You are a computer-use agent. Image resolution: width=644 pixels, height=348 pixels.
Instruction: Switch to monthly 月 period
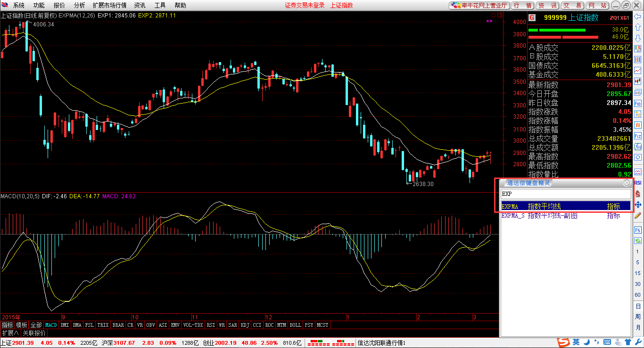coord(638,327)
